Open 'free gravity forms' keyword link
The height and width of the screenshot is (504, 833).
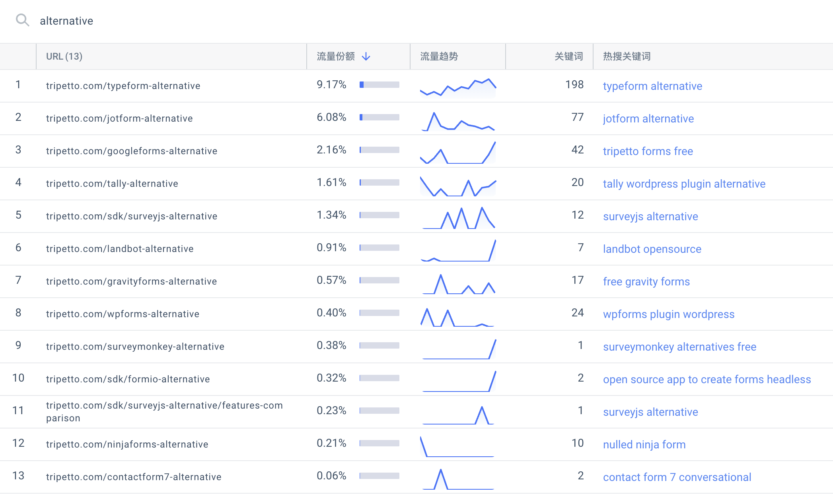tap(646, 281)
